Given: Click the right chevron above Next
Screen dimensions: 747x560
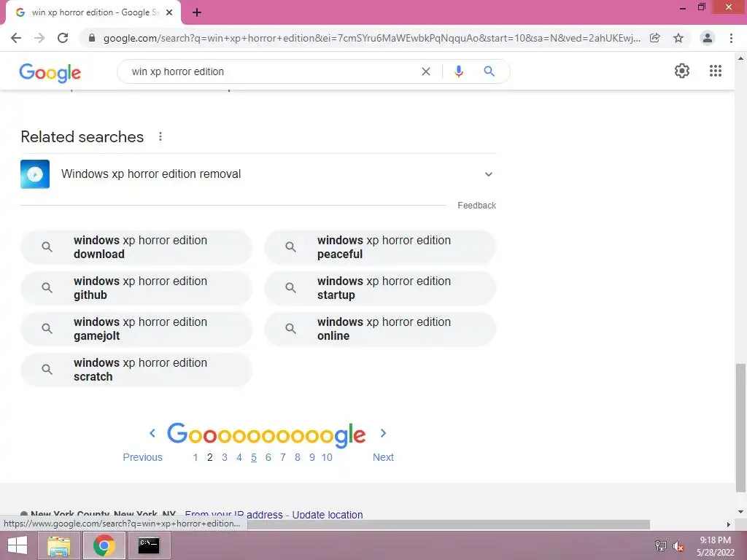Looking at the screenshot, I should [383, 433].
